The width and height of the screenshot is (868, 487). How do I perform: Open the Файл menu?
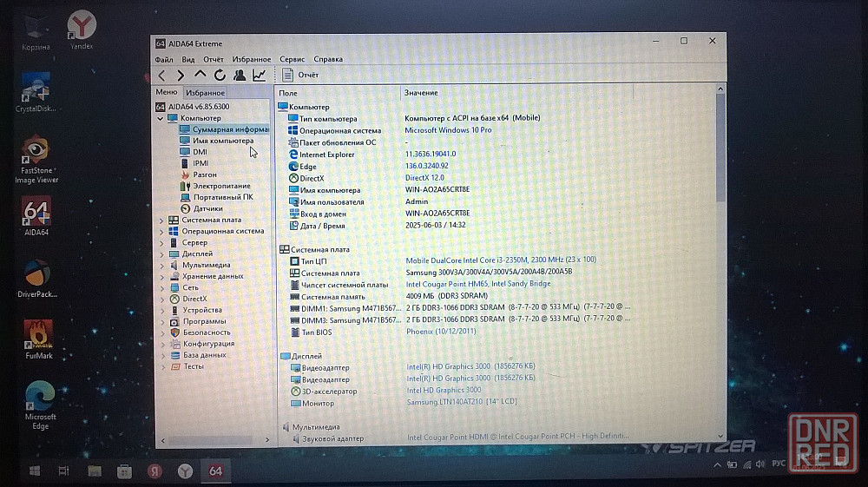click(x=164, y=59)
